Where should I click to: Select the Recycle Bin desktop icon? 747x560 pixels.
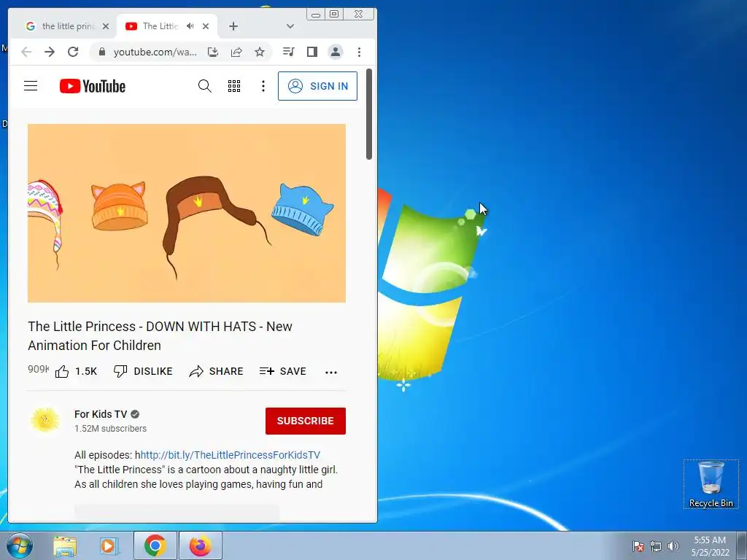click(x=711, y=484)
